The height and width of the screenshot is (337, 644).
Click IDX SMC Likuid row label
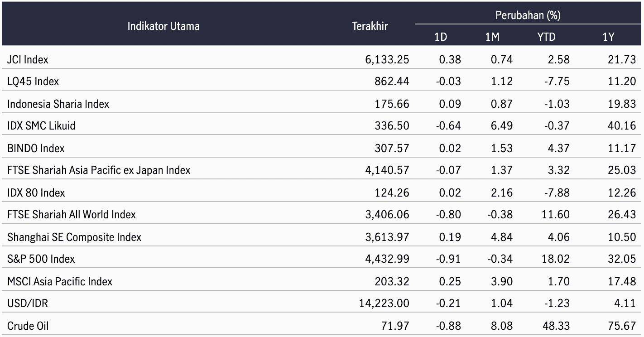[x=41, y=126]
